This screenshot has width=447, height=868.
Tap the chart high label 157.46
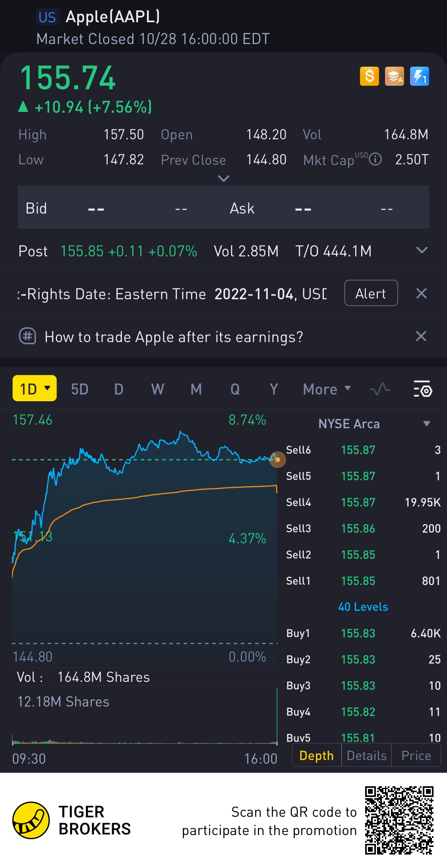click(x=33, y=420)
